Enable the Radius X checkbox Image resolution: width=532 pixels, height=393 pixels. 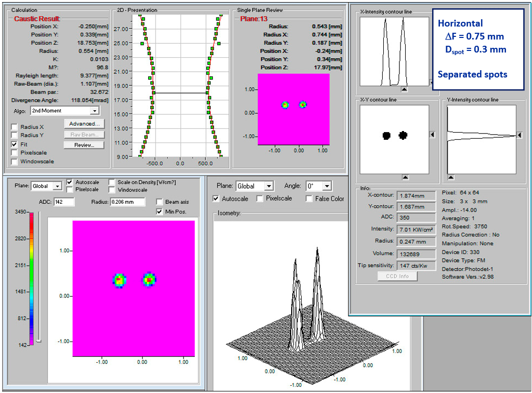pos(14,127)
